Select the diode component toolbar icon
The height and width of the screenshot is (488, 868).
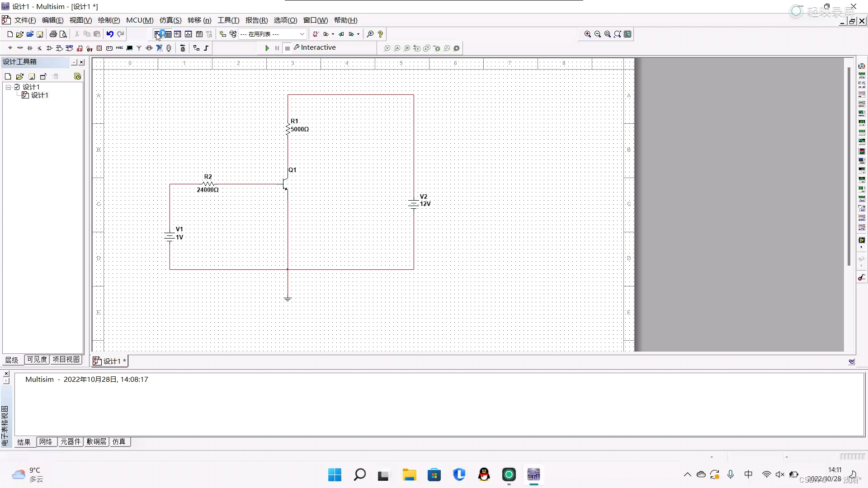pyautogui.click(x=30, y=48)
